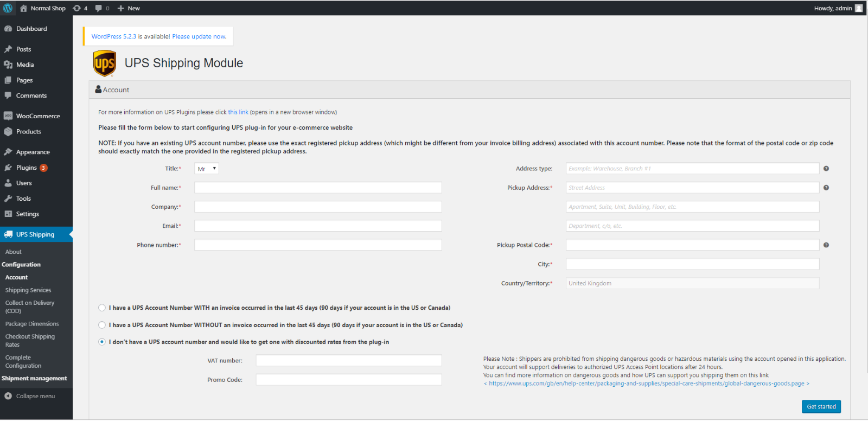Click the Full name input field

pyautogui.click(x=318, y=188)
